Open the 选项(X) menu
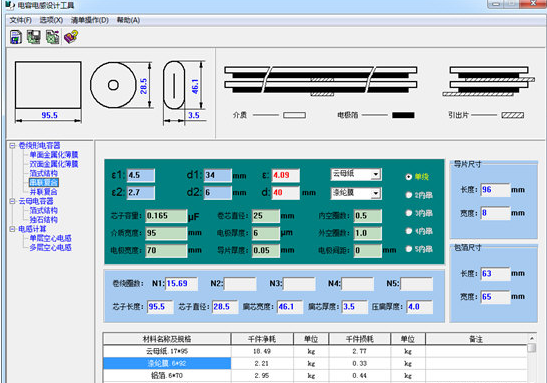 51,20
